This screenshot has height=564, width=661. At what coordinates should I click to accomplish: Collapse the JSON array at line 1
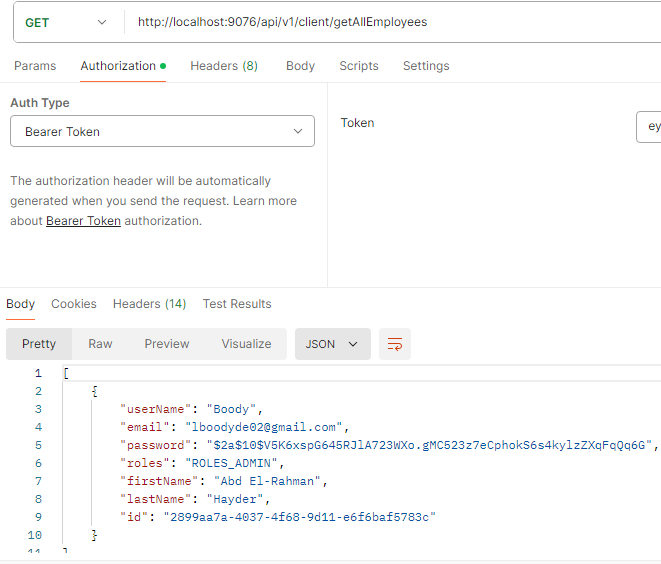(66, 373)
